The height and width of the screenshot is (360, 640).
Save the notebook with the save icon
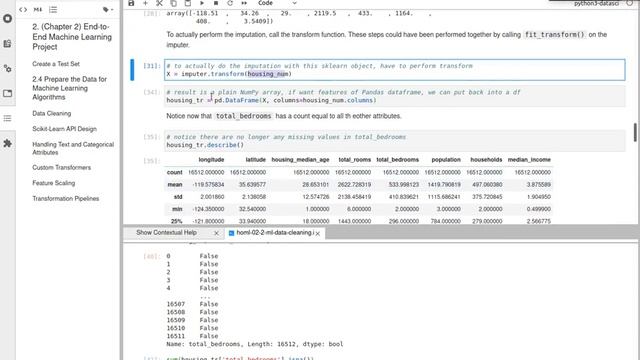tap(131, 3)
